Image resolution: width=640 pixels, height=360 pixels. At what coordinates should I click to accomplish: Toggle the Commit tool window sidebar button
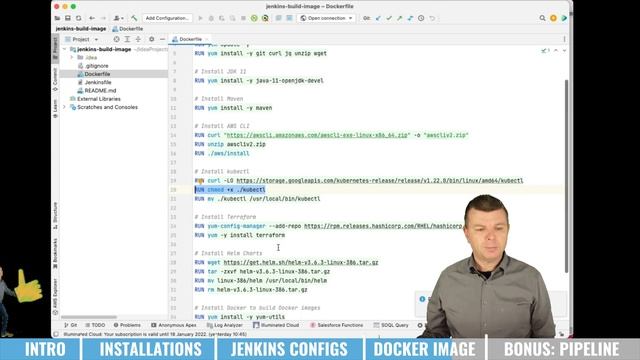(x=56, y=80)
